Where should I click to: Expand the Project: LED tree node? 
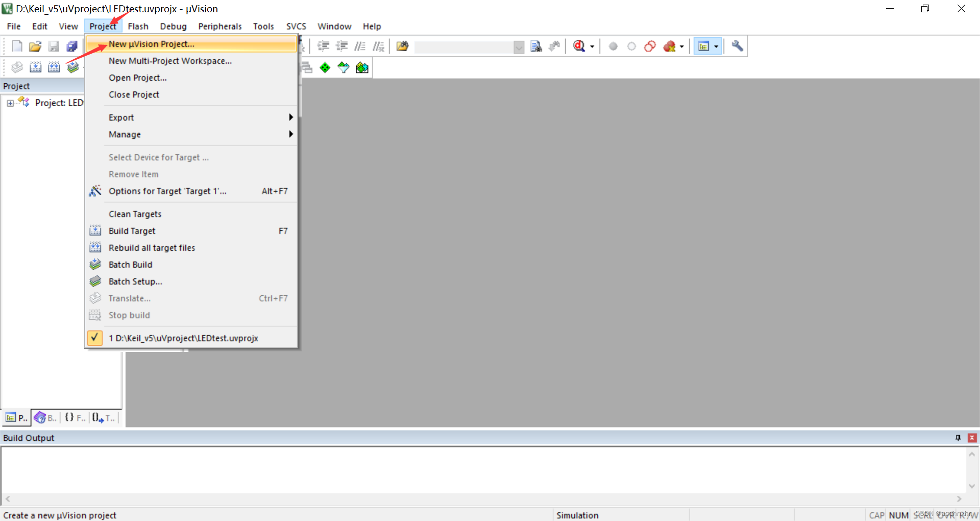10,103
